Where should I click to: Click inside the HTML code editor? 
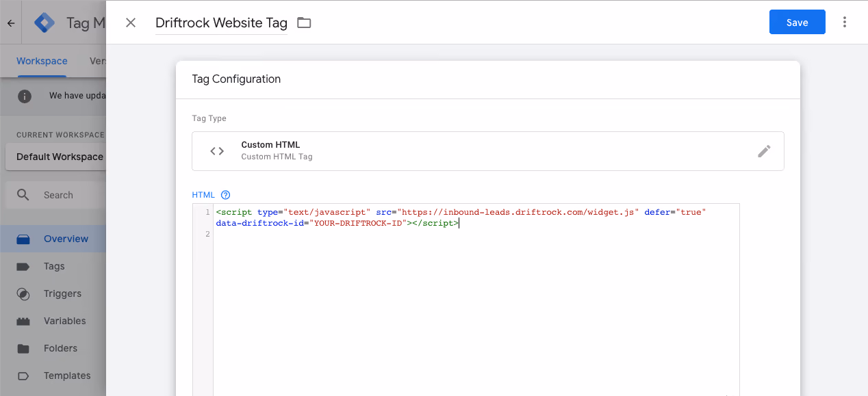pyautogui.click(x=476, y=300)
